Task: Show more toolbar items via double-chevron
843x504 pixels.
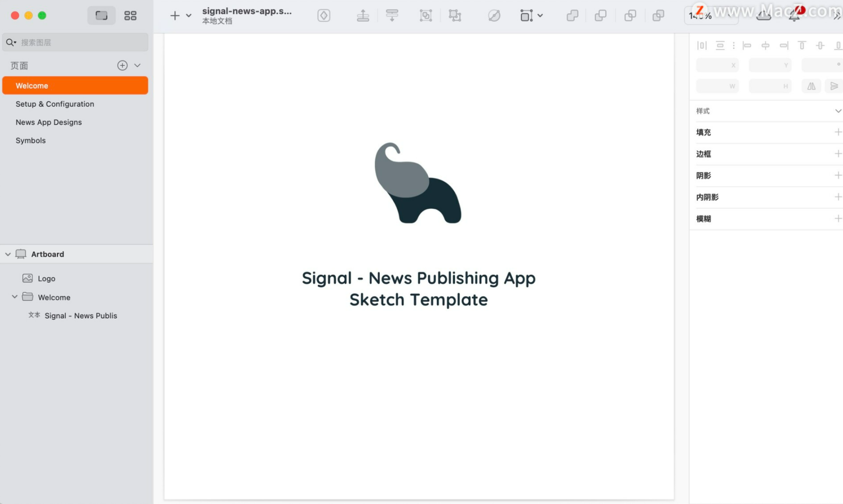Action: (x=837, y=16)
